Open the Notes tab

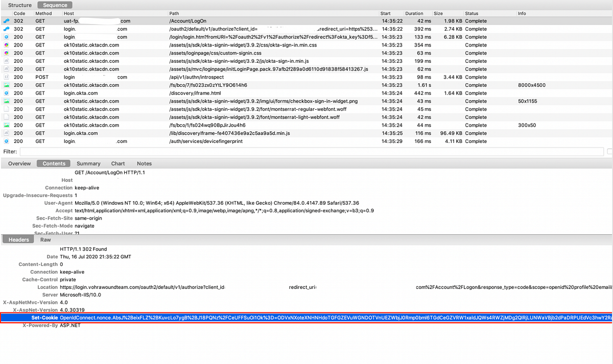pos(144,163)
